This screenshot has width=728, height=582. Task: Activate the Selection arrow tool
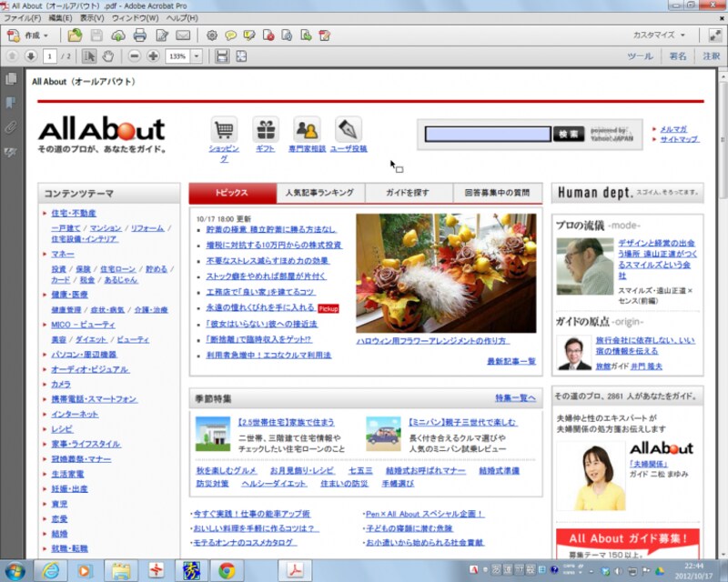(x=89, y=55)
